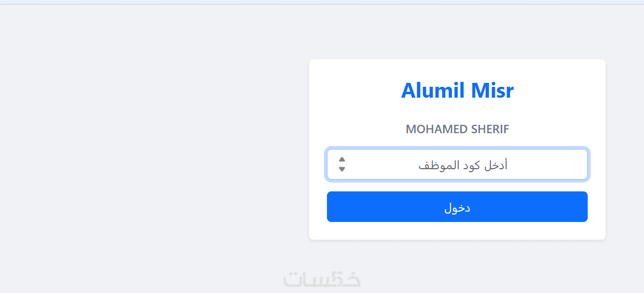Submit the login form with دخول
This screenshot has height=293, width=644.
pyautogui.click(x=457, y=207)
